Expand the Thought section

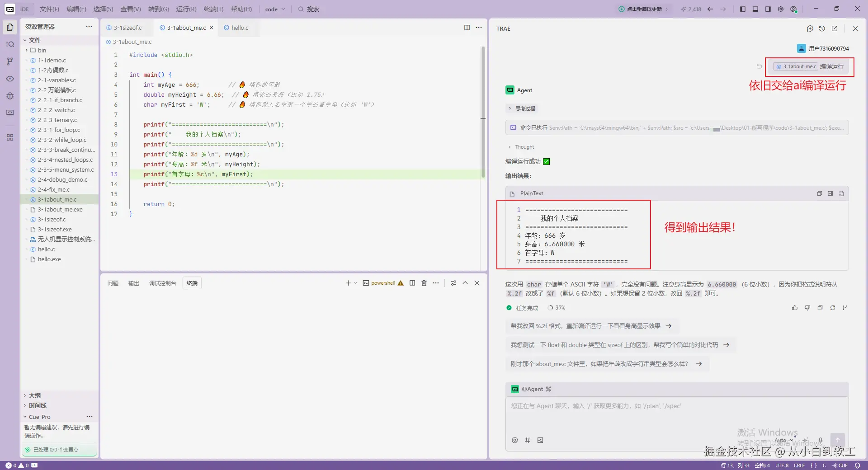(521, 147)
